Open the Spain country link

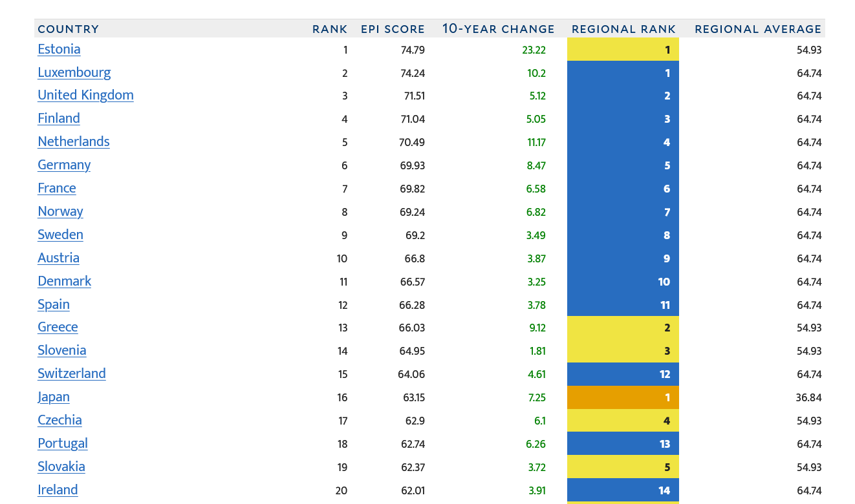tap(54, 305)
